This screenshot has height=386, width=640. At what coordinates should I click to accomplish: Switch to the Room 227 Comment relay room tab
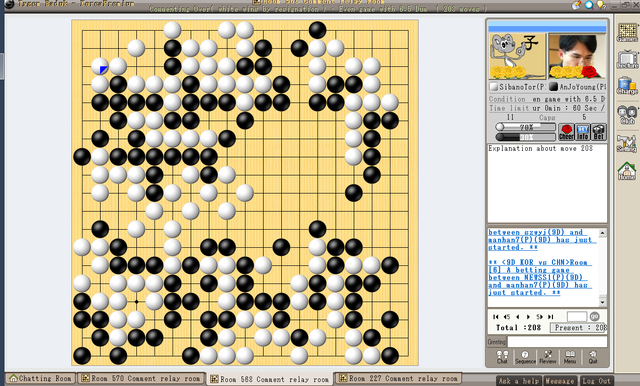point(398,379)
